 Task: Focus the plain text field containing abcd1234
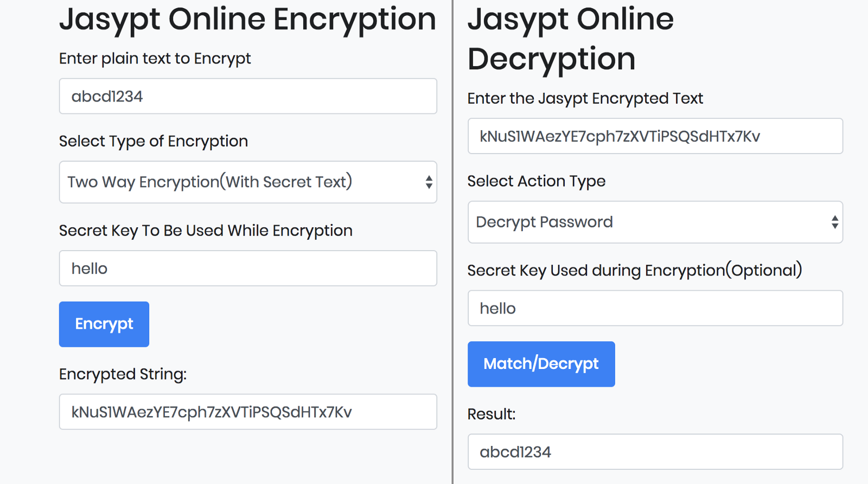pyautogui.click(x=247, y=97)
